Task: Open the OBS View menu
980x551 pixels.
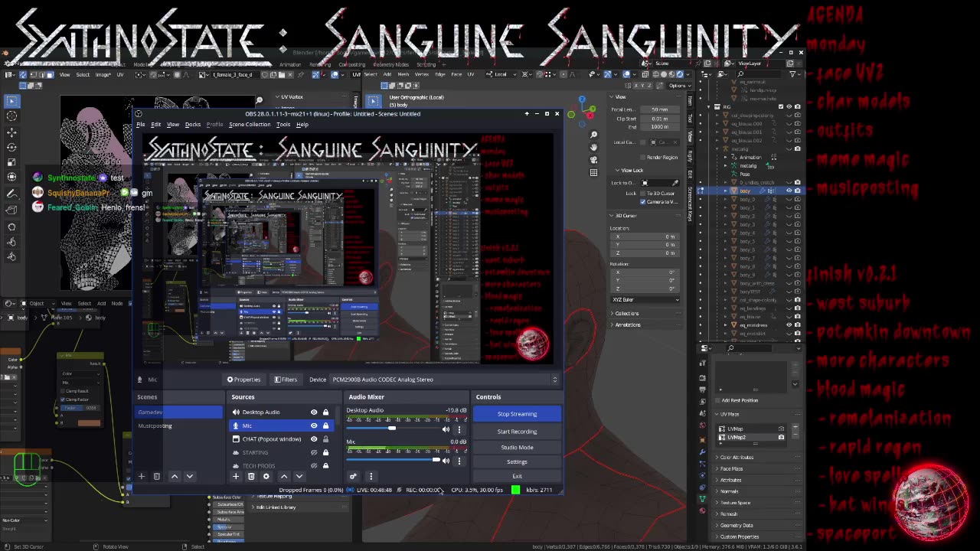Action: 173,125
